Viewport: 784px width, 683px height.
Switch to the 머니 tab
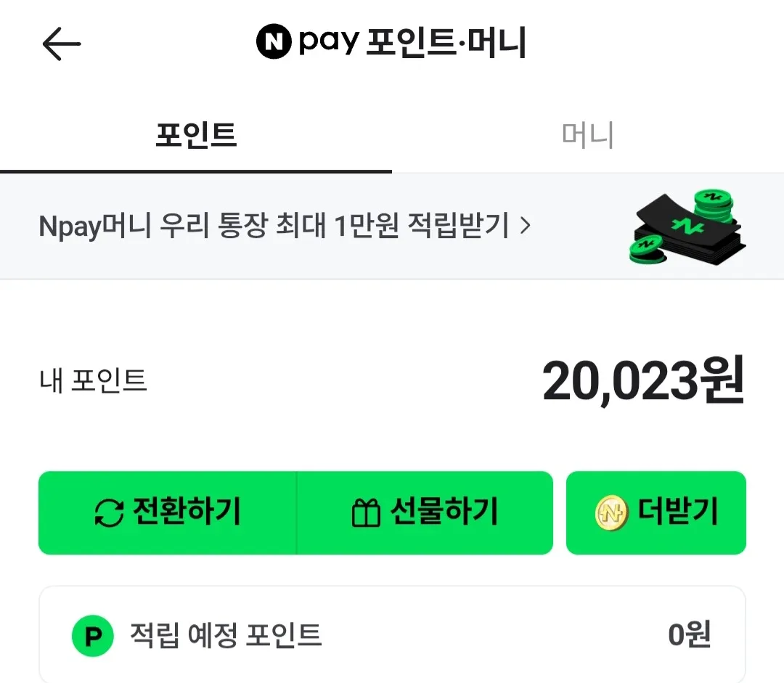588,136
